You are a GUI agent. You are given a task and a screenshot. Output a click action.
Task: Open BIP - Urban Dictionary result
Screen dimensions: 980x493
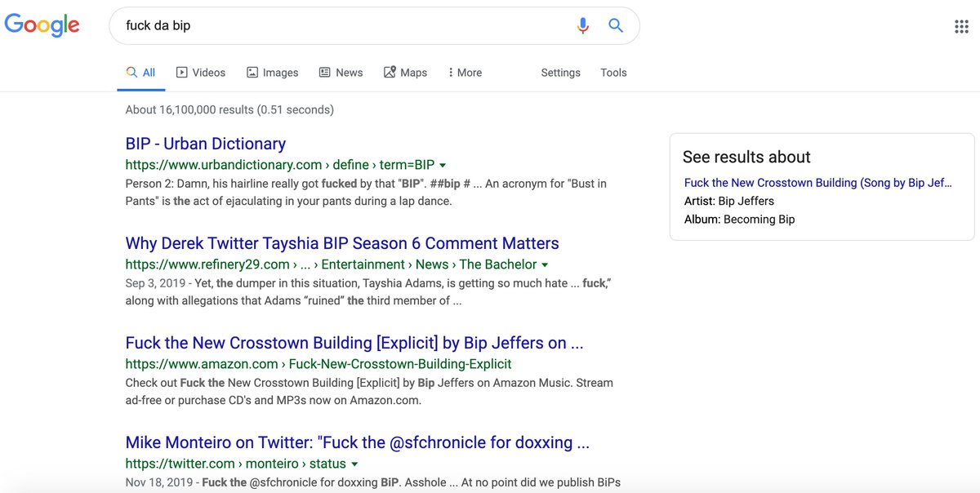coord(206,144)
